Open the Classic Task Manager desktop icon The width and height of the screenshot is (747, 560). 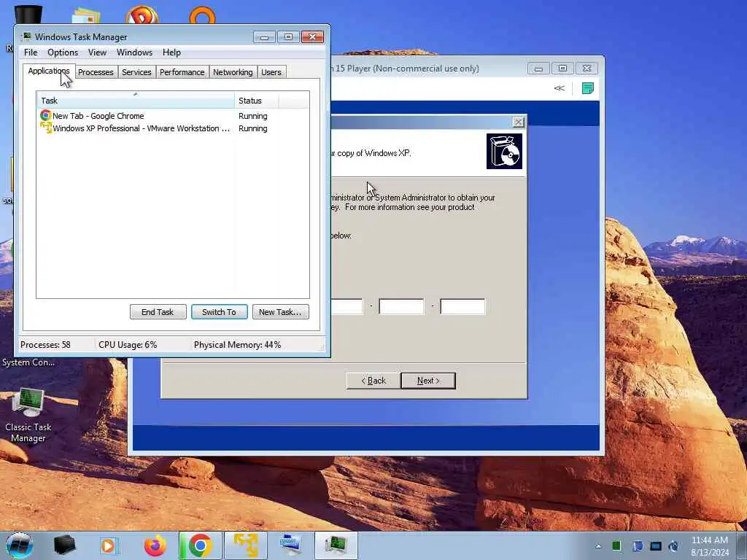coord(28,415)
